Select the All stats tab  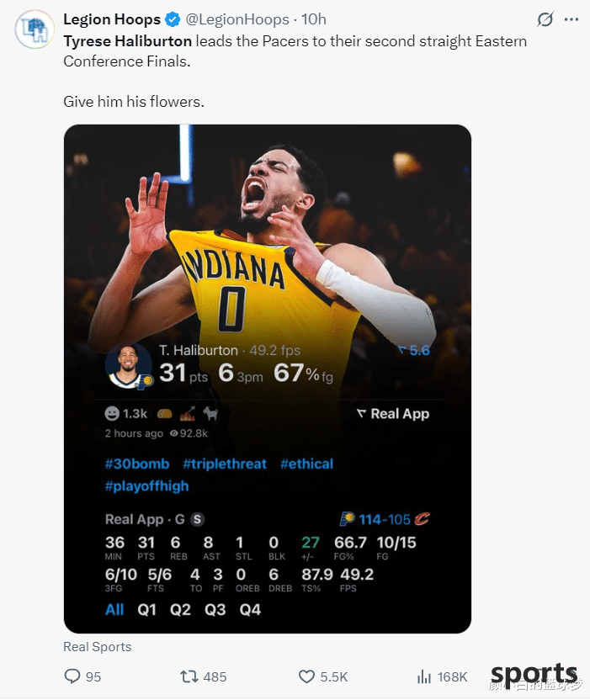click(114, 609)
